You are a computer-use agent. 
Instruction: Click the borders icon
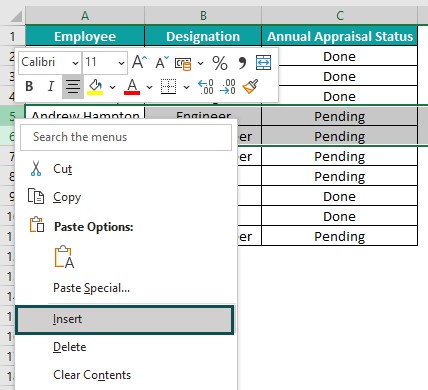point(168,87)
